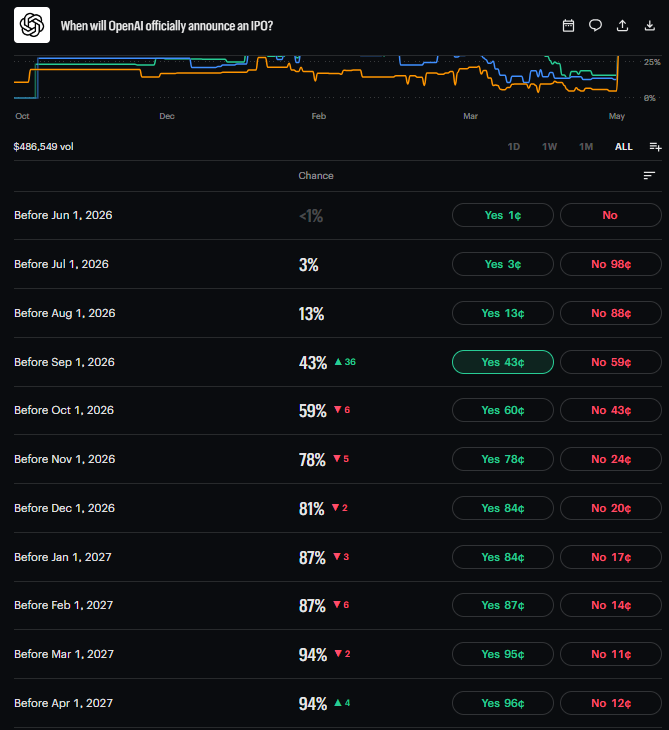
Task: Select the Before Mar 1, 2027 row label
Action: click(64, 654)
